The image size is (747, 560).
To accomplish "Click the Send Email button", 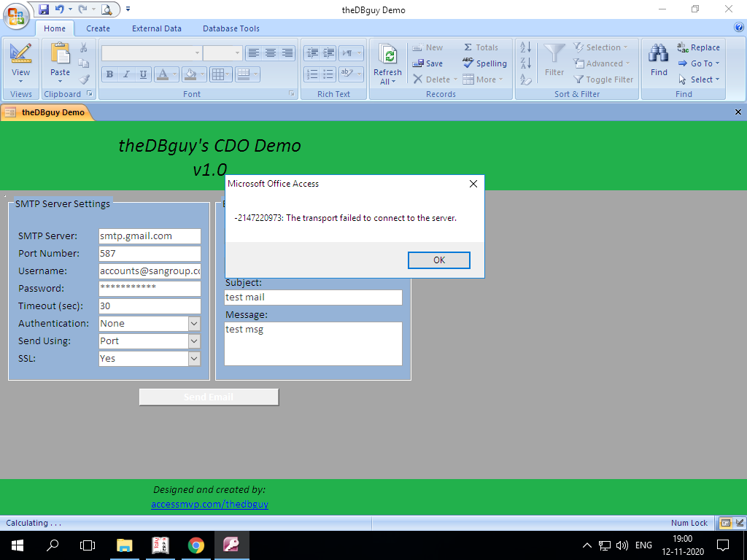I will coord(209,397).
